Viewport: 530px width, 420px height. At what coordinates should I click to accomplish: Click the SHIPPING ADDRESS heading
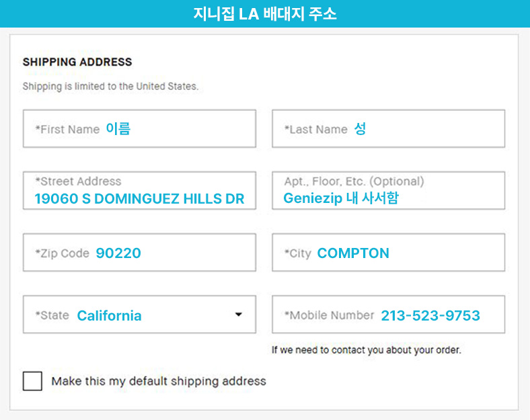tap(77, 62)
